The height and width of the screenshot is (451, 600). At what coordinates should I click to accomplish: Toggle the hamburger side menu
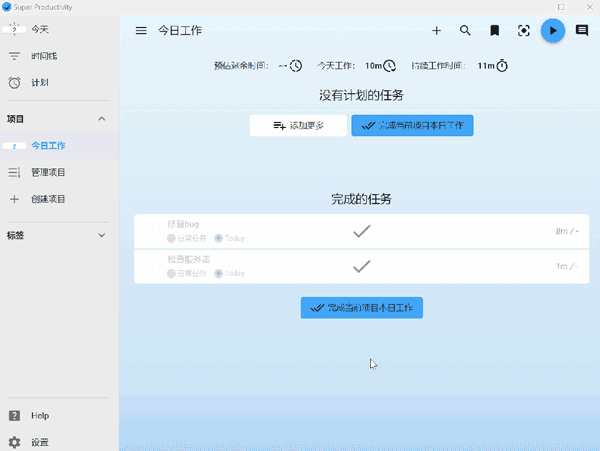[x=141, y=31]
